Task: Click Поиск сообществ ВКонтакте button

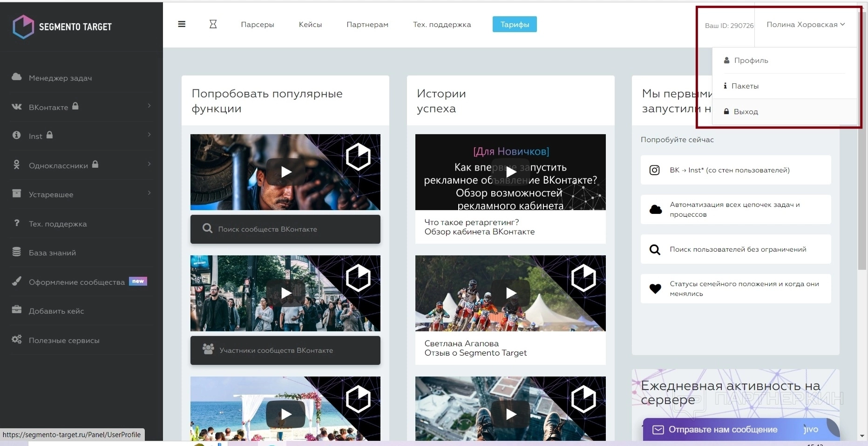Action: click(x=285, y=229)
